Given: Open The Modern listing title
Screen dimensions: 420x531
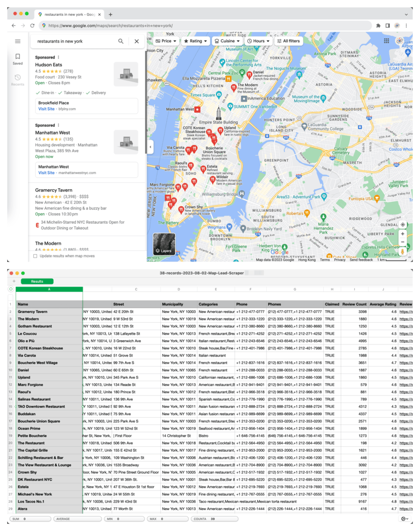Looking at the screenshot, I should click(48, 243).
